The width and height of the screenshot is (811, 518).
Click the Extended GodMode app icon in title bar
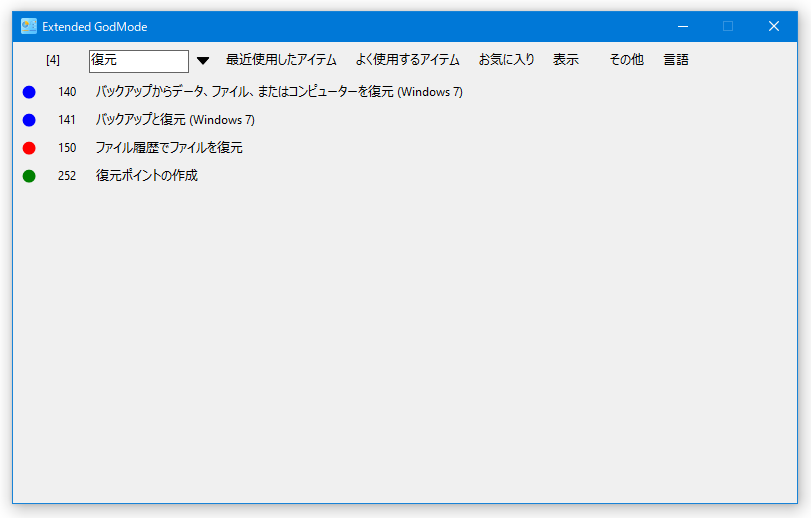click(x=28, y=26)
